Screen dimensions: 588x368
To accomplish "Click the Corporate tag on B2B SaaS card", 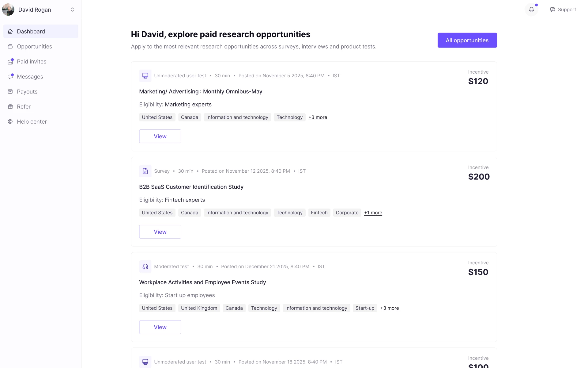I will click(347, 213).
